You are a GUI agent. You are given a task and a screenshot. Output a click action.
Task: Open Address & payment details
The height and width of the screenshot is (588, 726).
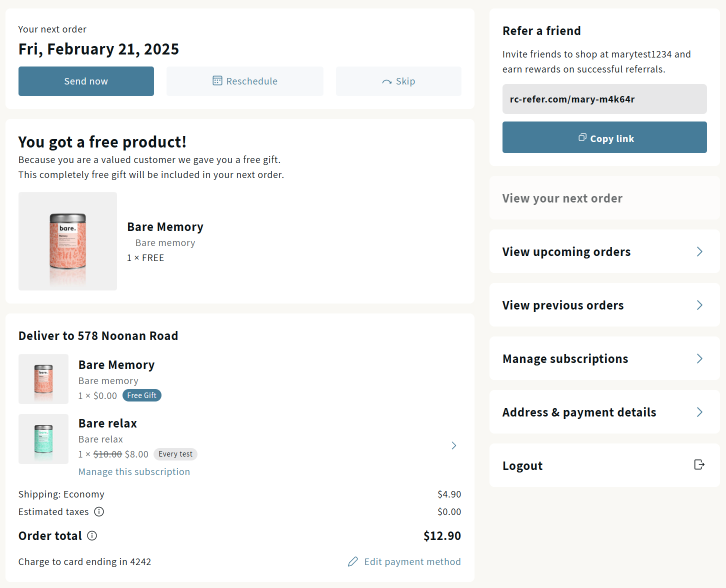(x=604, y=412)
